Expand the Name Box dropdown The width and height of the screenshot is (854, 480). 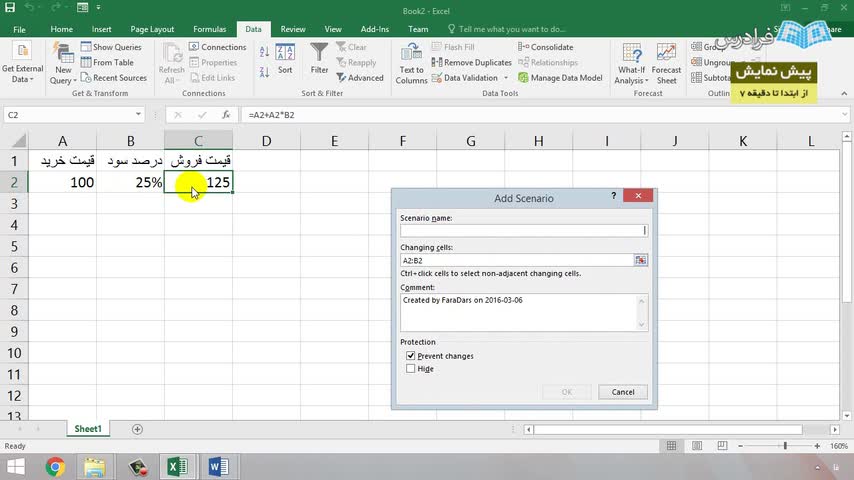click(138, 114)
